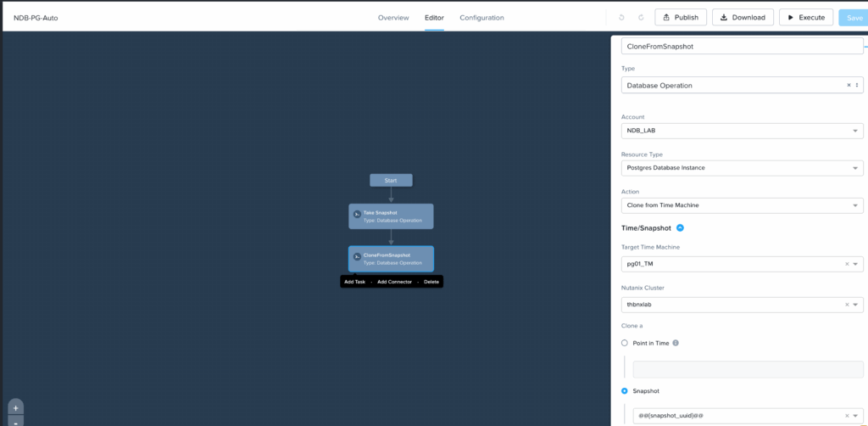Viewport: 868px width, 426px height.
Task: Choose Delete in node popup
Action: (431, 282)
